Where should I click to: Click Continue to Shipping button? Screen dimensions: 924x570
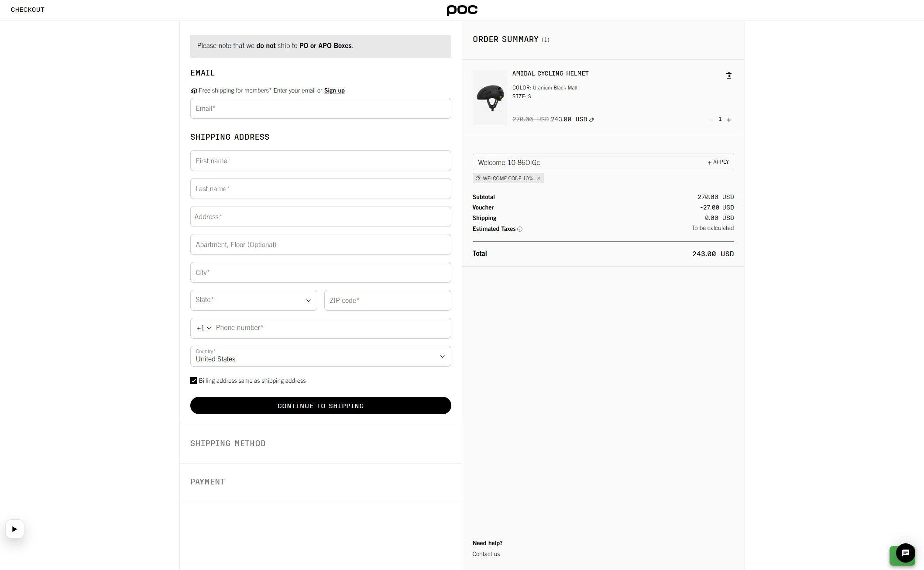[x=320, y=405]
